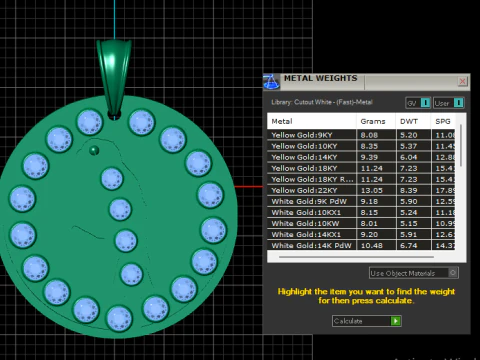Select the Yellow Gold:22KY row
The width and height of the screenshot is (480, 360).
click(361, 190)
